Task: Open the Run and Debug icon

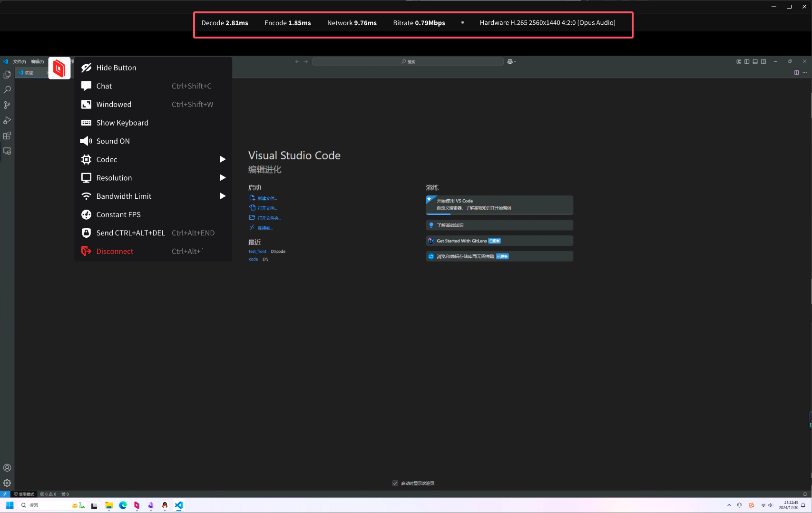Action: pyautogui.click(x=7, y=120)
